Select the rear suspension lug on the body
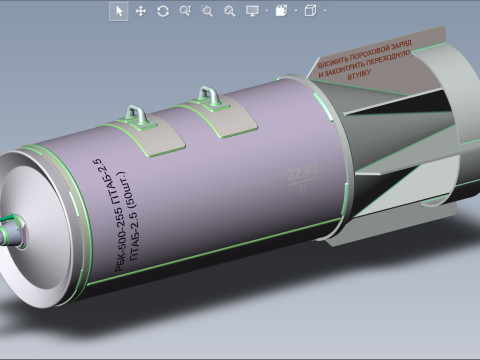The image size is (480, 360). (210, 96)
